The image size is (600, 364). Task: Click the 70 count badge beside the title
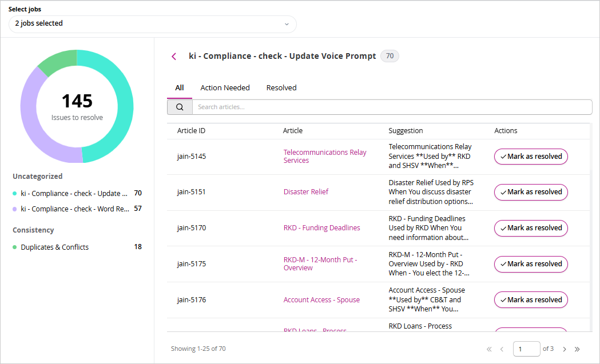click(x=390, y=56)
